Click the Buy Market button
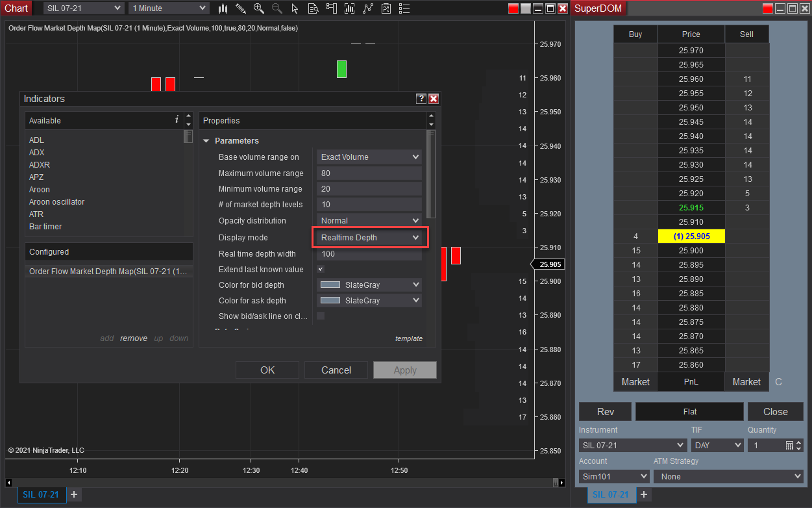The height and width of the screenshot is (508, 812). (x=635, y=382)
